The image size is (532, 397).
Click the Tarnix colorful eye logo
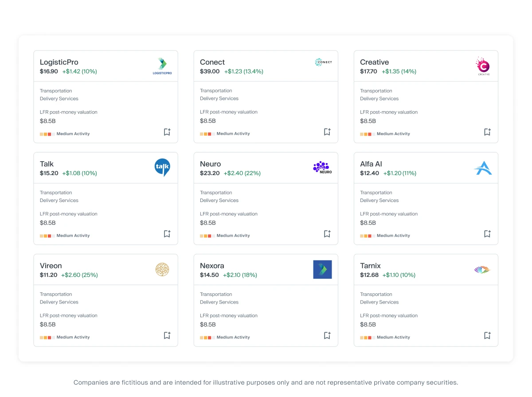pos(482,269)
